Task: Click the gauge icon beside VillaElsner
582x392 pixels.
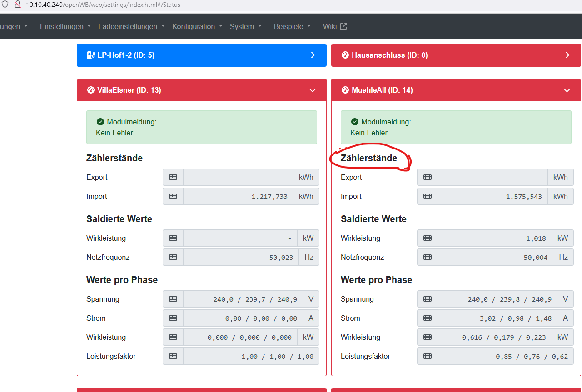Action: pos(90,90)
